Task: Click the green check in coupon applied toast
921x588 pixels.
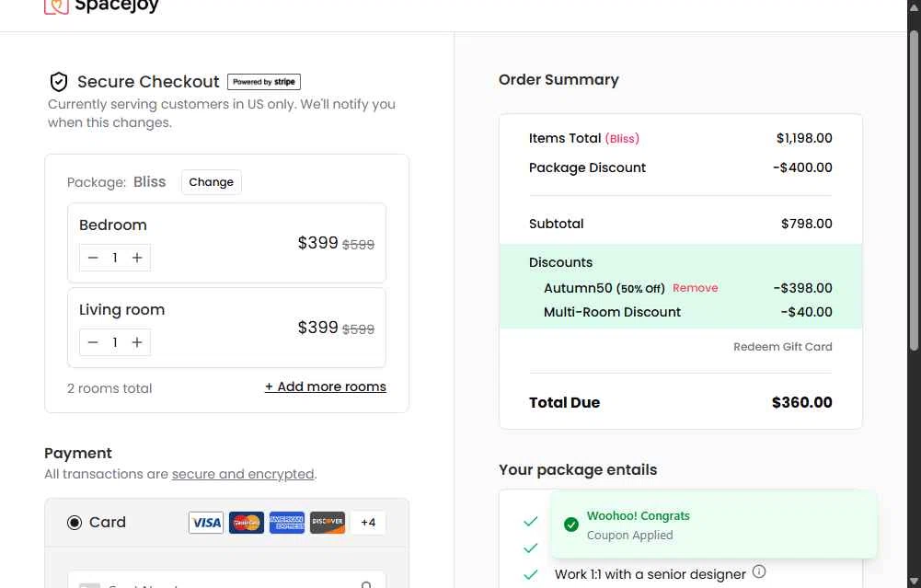Action: (571, 525)
